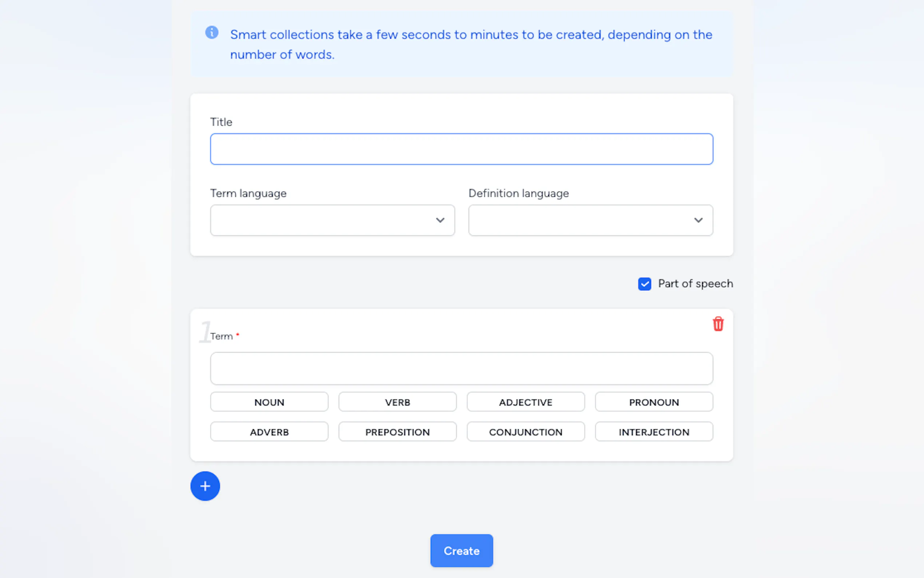Click the red trash delete icon
The height and width of the screenshot is (578, 924).
(x=718, y=324)
